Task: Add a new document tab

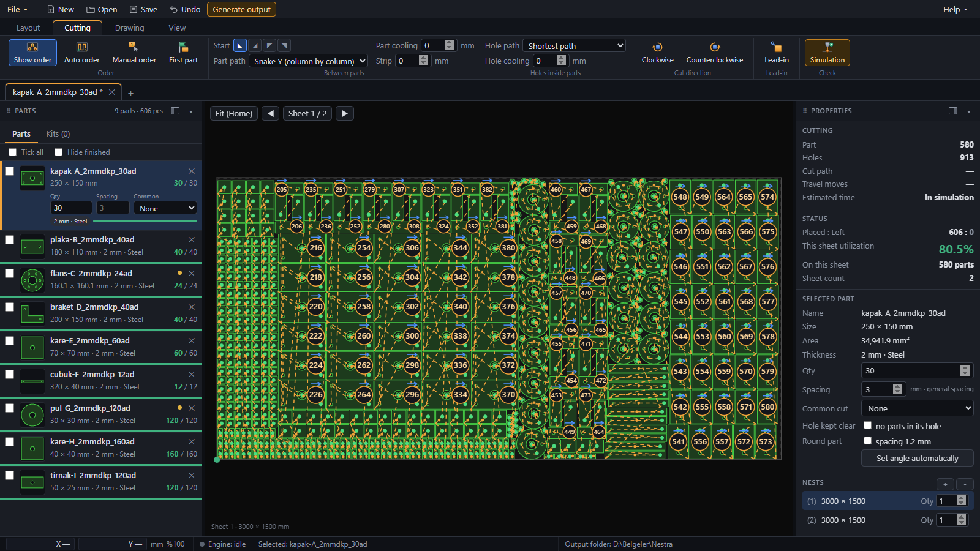Action: point(130,93)
